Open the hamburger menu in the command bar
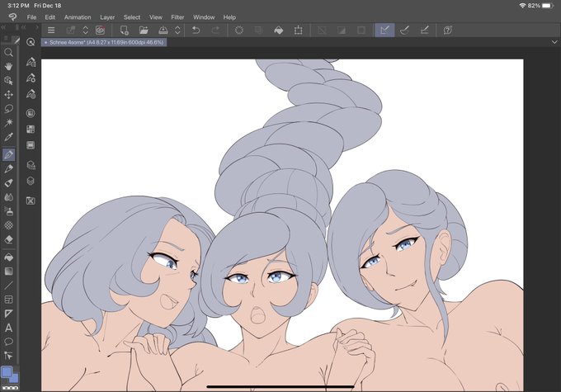 [x=51, y=31]
